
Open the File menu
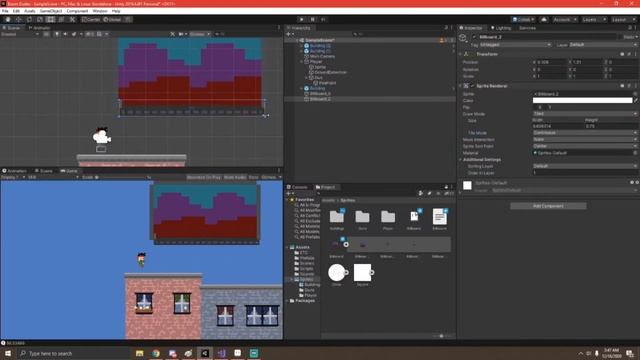point(5,11)
